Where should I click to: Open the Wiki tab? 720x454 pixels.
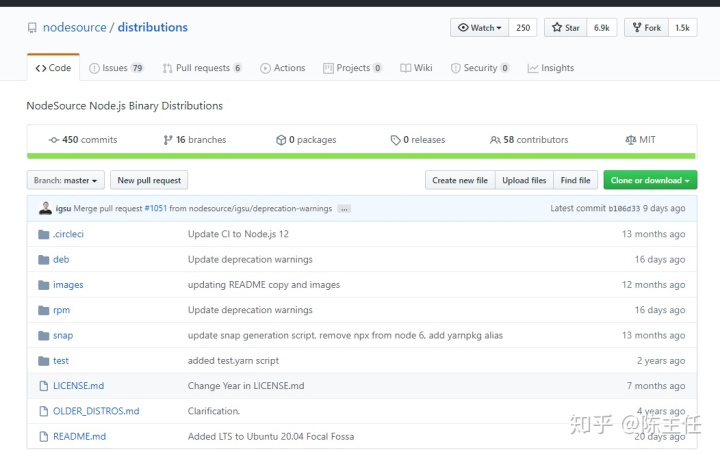pos(416,68)
